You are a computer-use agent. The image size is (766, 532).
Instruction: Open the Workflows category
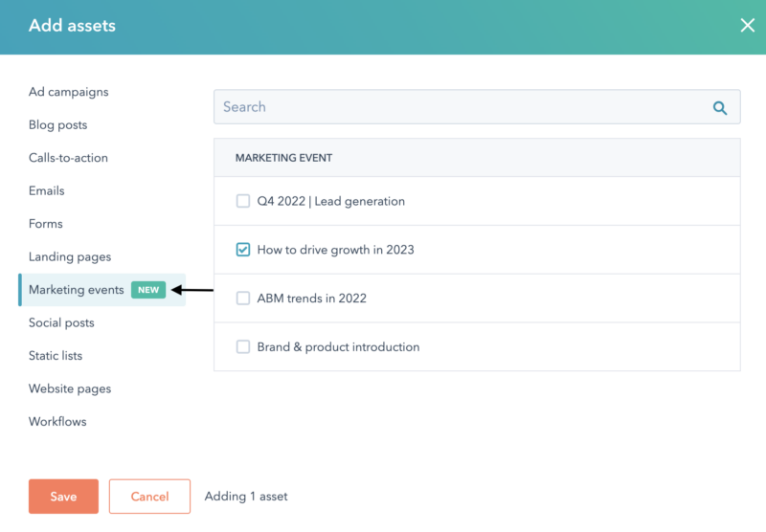(x=57, y=422)
